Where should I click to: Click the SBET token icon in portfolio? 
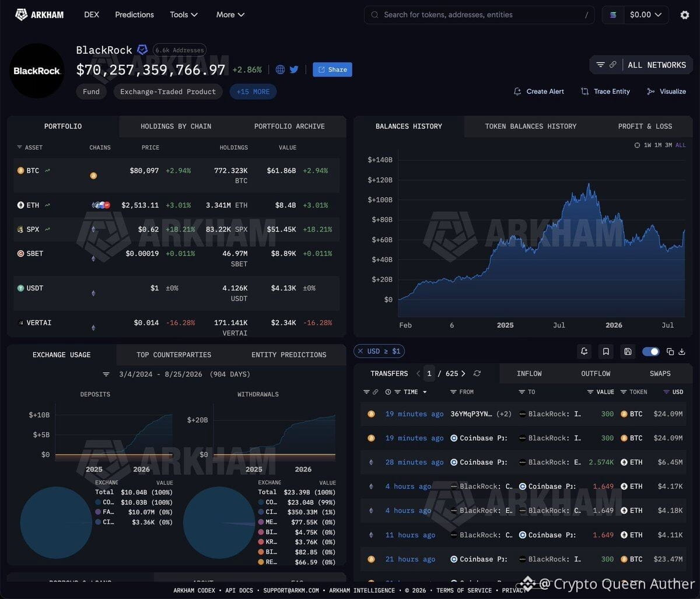pyautogui.click(x=20, y=253)
